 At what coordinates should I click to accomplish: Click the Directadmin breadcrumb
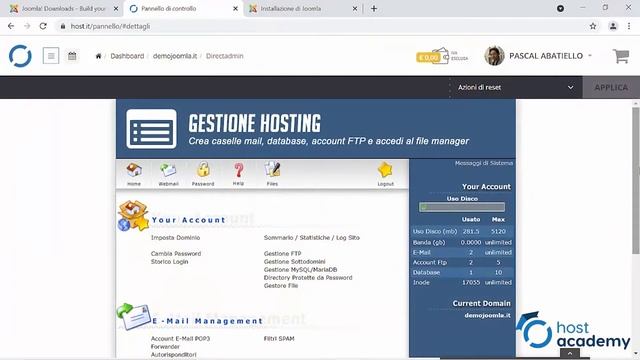pyautogui.click(x=224, y=56)
